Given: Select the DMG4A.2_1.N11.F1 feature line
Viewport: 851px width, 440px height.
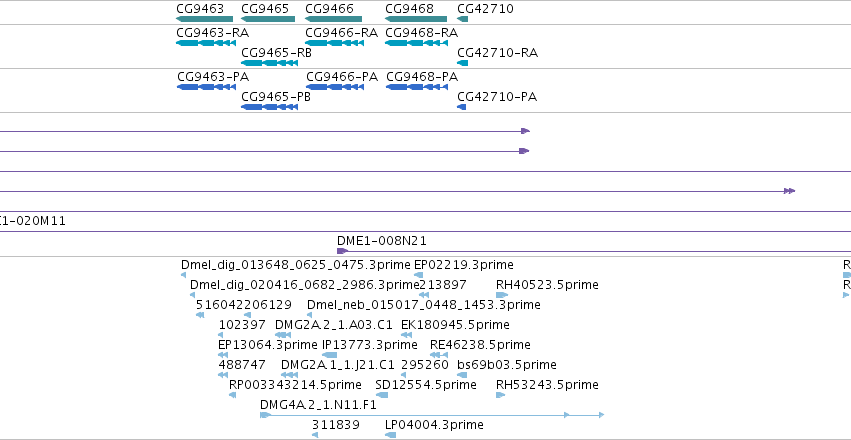Looking at the screenshot, I should (431, 415).
